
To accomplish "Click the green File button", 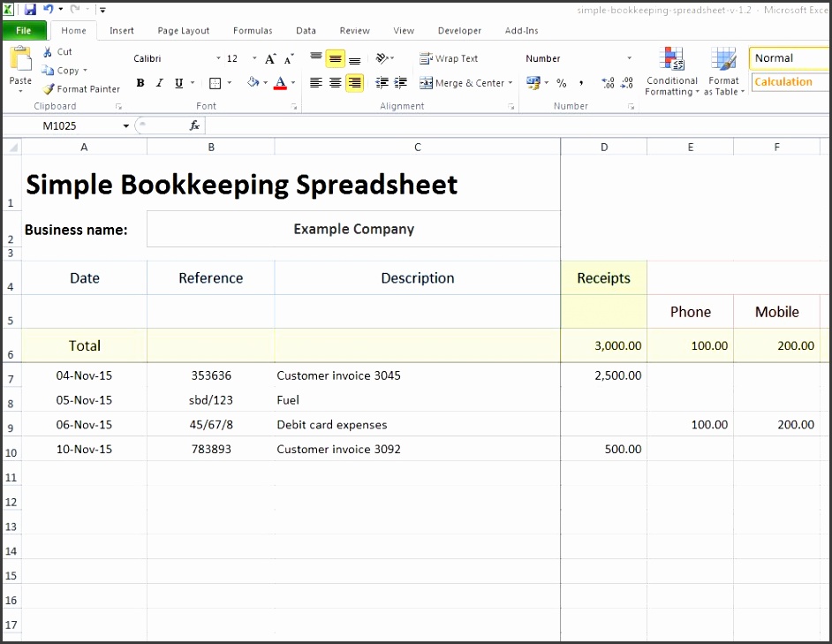I will [24, 31].
